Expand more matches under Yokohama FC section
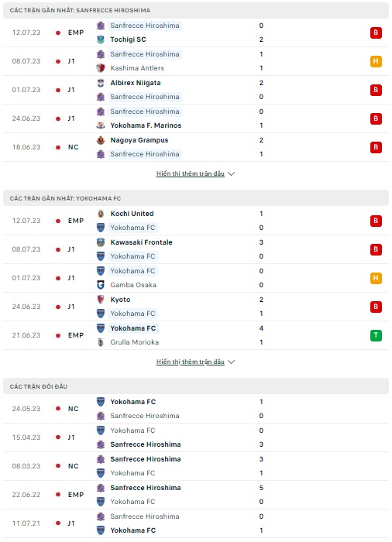 point(191,362)
